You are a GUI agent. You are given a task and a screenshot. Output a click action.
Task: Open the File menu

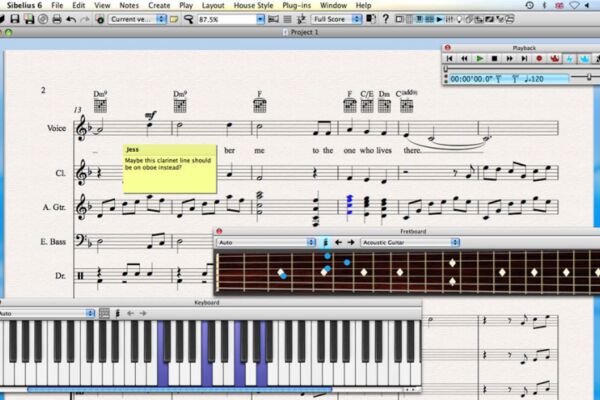(x=57, y=5)
